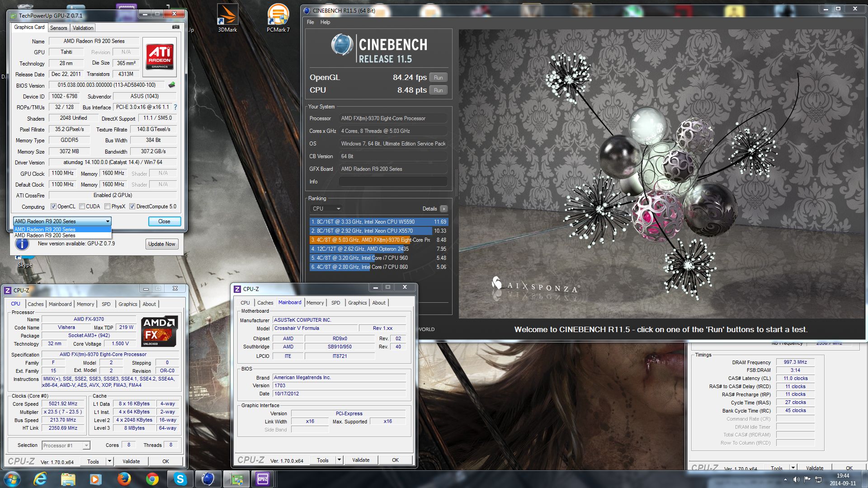Screen dimensions: 868x488
Task: Switch to the Sensors tab in GPU-Z
Action: point(58,28)
